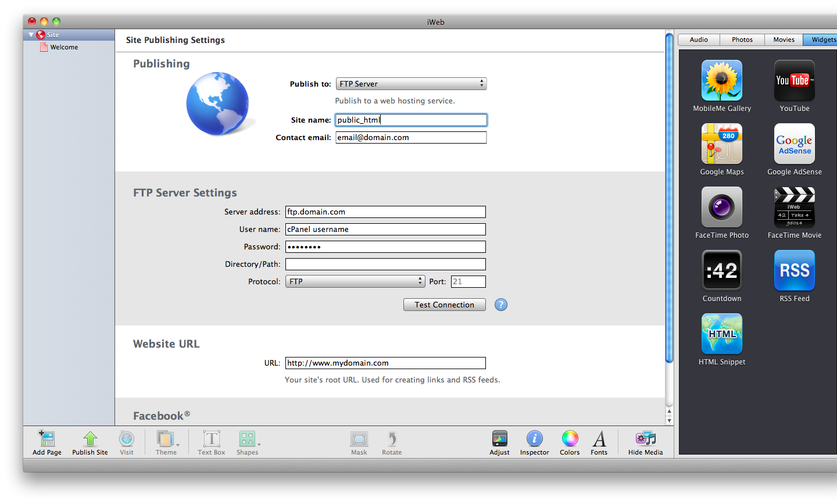The width and height of the screenshot is (837, 504).
Task: Select the Countdown widget
Action: (722, 271)
